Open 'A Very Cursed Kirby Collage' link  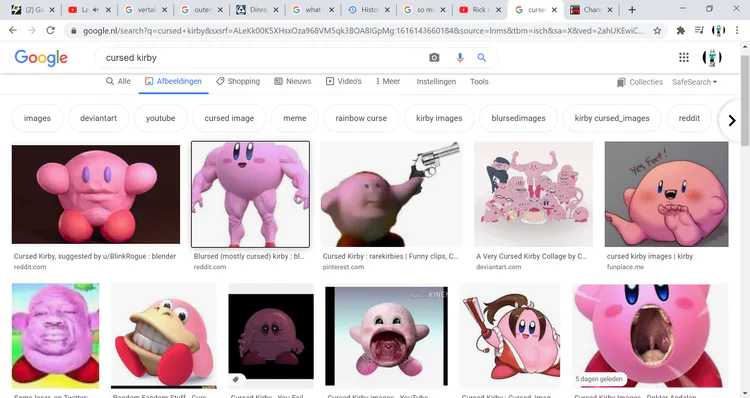[531, 256]
